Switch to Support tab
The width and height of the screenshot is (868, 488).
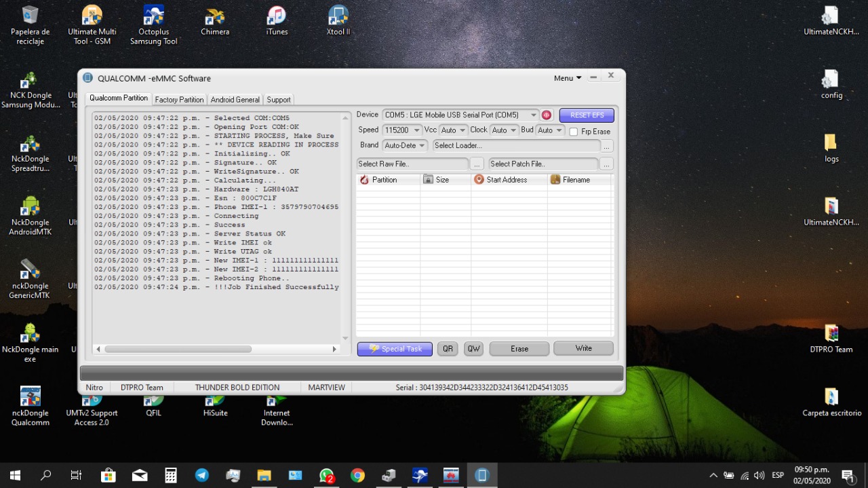(279, 100)
